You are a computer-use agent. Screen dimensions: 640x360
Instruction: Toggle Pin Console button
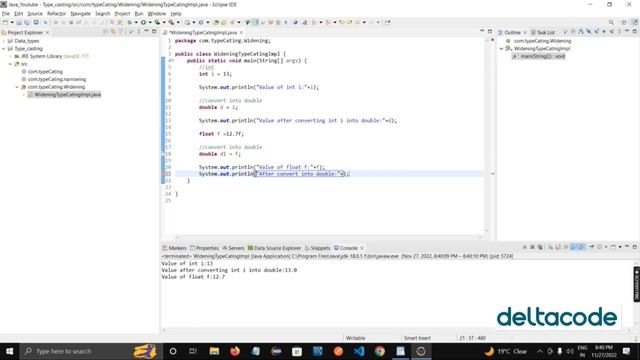[x=591, y=247]
